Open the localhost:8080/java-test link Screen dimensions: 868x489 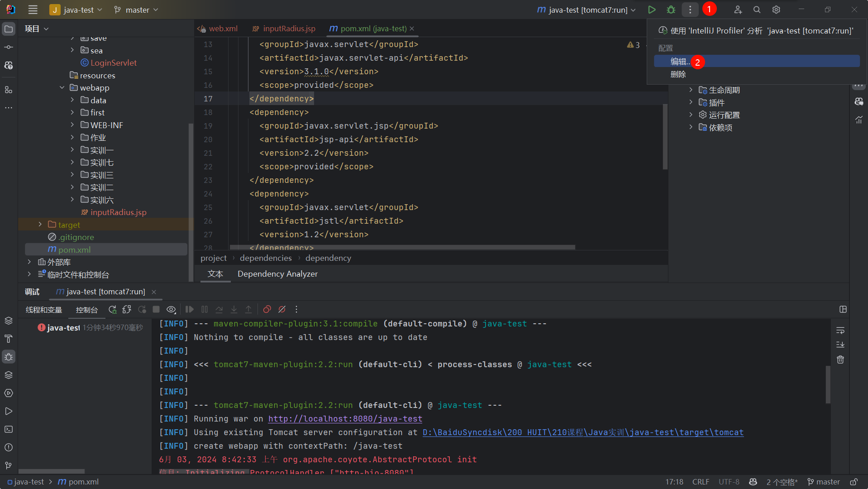[x=344, y=419]
